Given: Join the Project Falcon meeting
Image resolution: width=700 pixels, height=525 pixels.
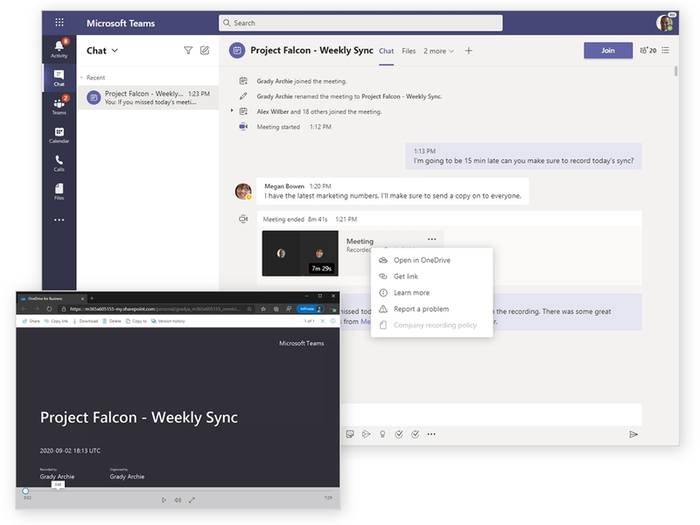Looking at the screenshot, I should point(608,50).
